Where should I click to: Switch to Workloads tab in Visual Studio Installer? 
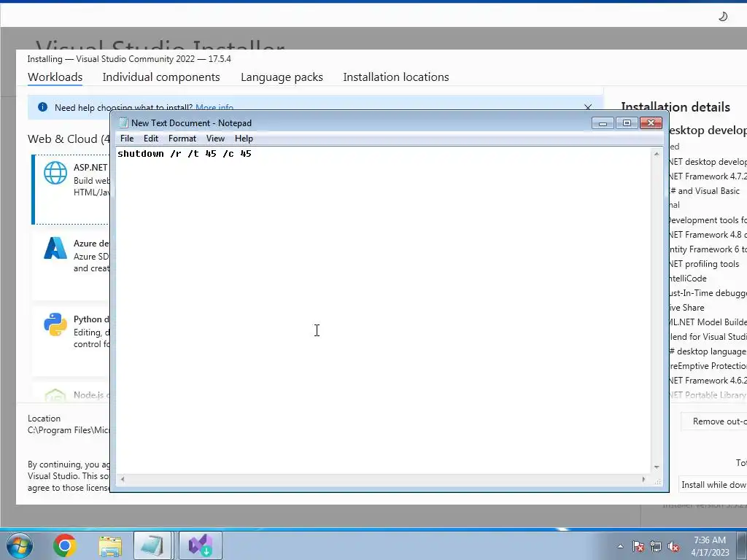pos(55,77)
